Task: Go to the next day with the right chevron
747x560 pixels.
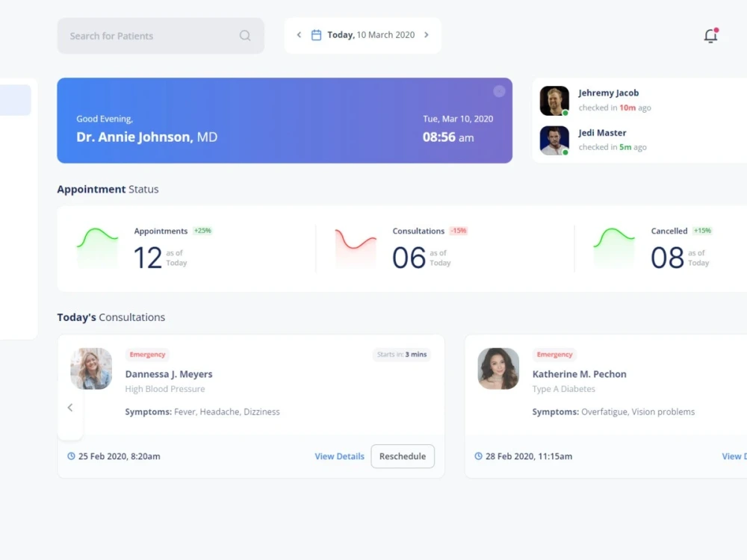Action: click(427, 34)
